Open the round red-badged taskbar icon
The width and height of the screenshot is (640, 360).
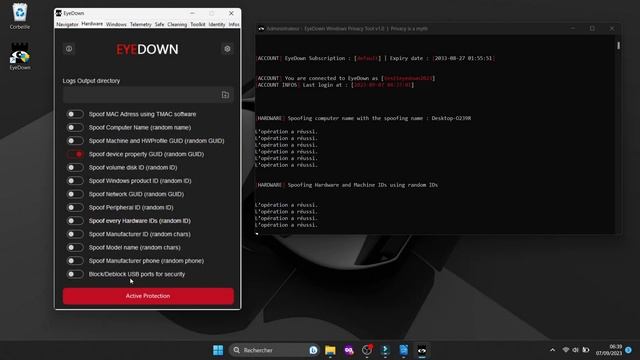click(367, 350)
